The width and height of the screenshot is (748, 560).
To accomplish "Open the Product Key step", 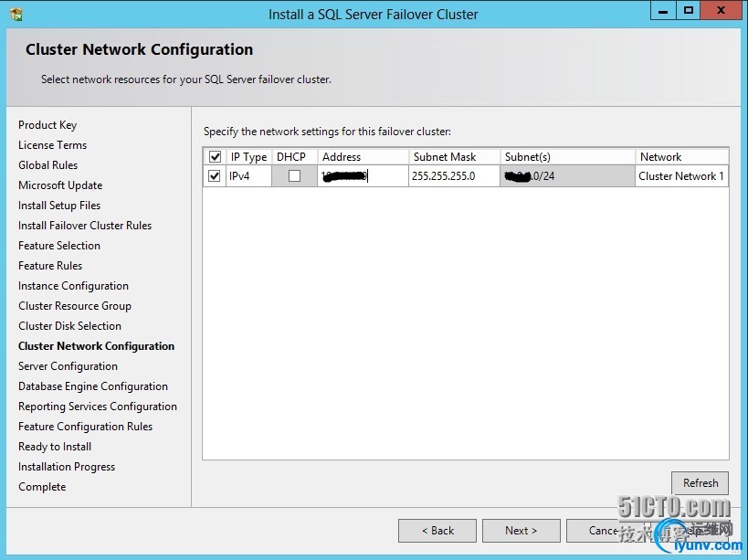I will (47, 125).
